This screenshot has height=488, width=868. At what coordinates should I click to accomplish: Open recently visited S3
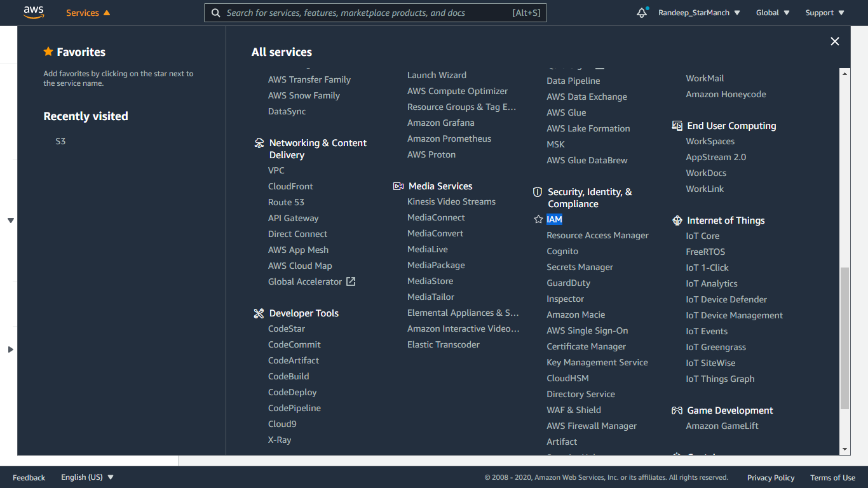pos(60,141)
